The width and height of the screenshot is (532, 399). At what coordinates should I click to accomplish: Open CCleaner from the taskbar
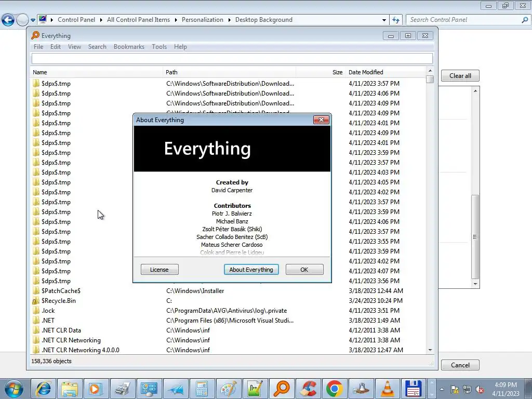pyautogui.click(x=308, y=389)
